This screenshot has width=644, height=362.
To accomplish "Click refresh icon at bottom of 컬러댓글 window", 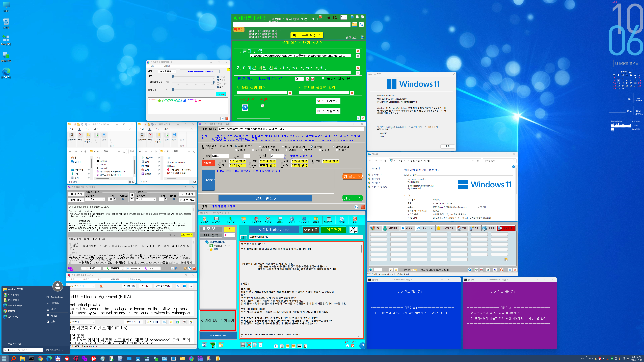I will pos(222,118).
